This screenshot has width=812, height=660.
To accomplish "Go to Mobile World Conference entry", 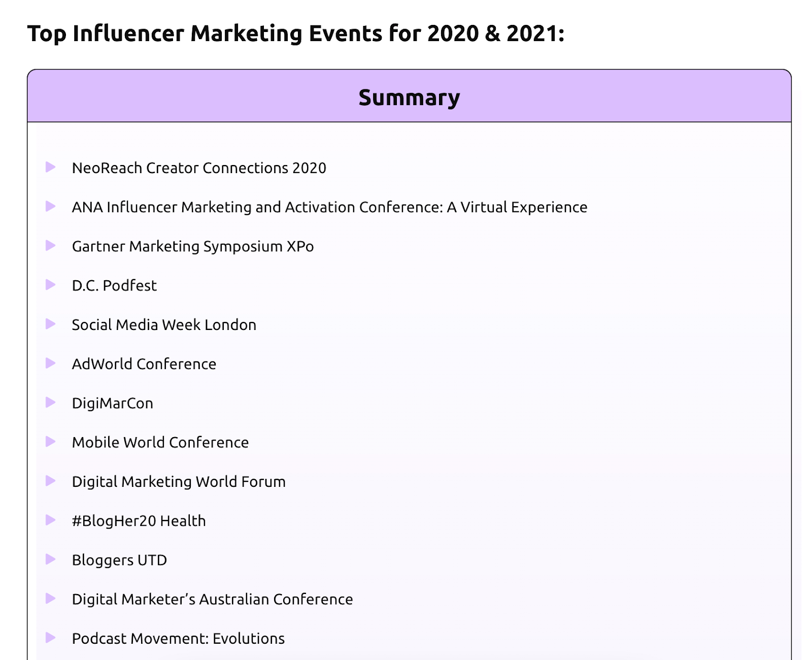I will tap(160, 442).
